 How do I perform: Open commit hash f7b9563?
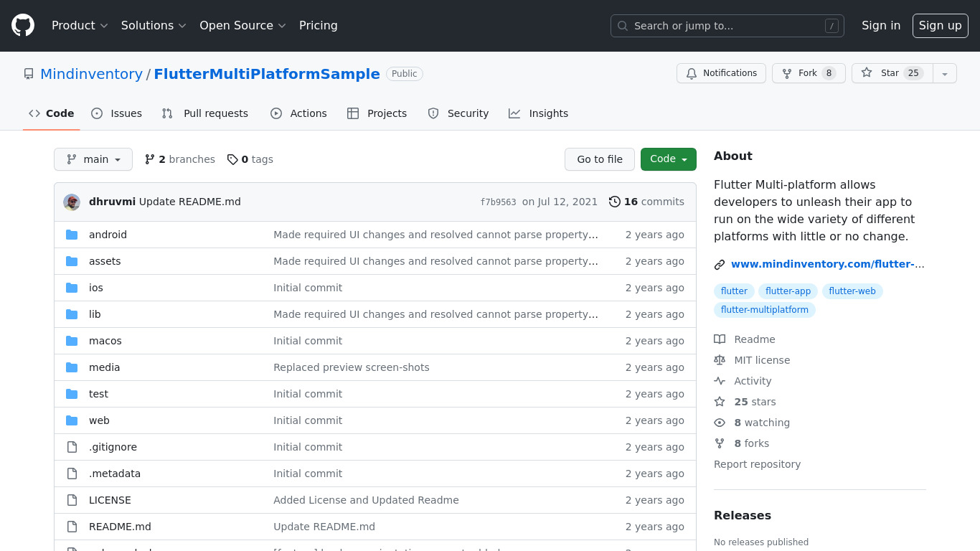(499, 202)
